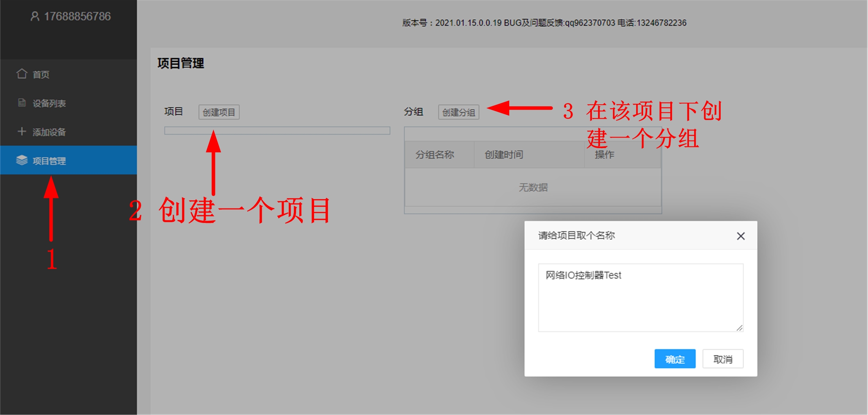This screenshot has width=868, height=415.
Task: Select the 网络IO控制器Test name input
Action: coord(640,296)
